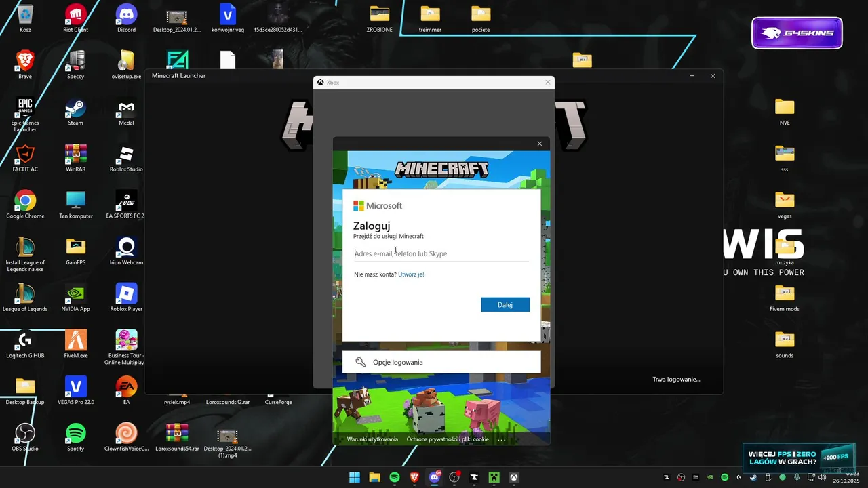This screenshot has height=488, width=868.
Task: Select sss folder on desktop
Action: (x=785, y=158)
